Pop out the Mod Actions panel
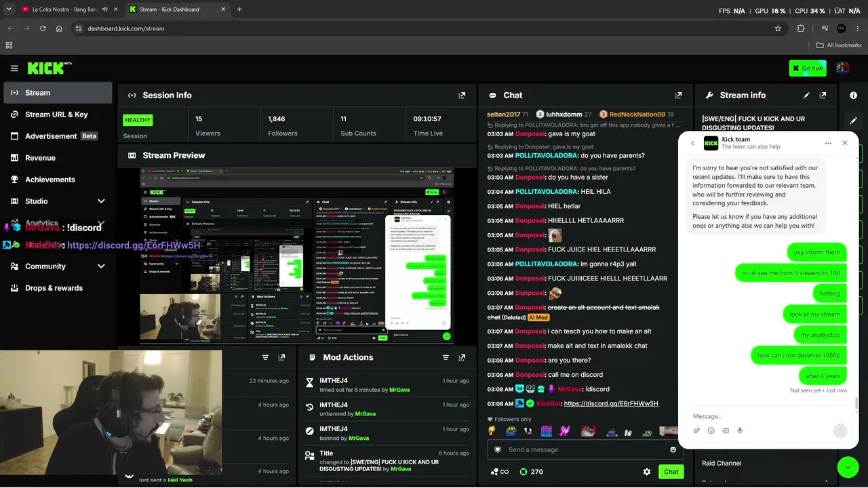The image size is (868, 488). (462, 357)
